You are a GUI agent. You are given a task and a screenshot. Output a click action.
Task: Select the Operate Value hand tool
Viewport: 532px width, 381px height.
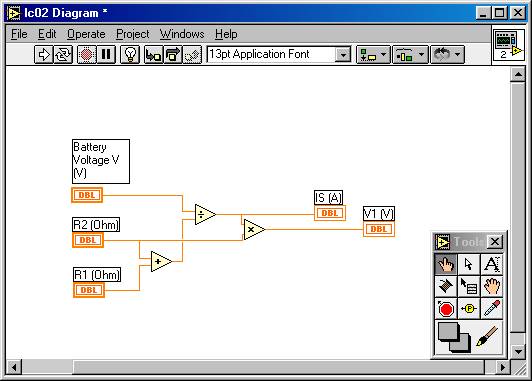(x=446, y=264)
